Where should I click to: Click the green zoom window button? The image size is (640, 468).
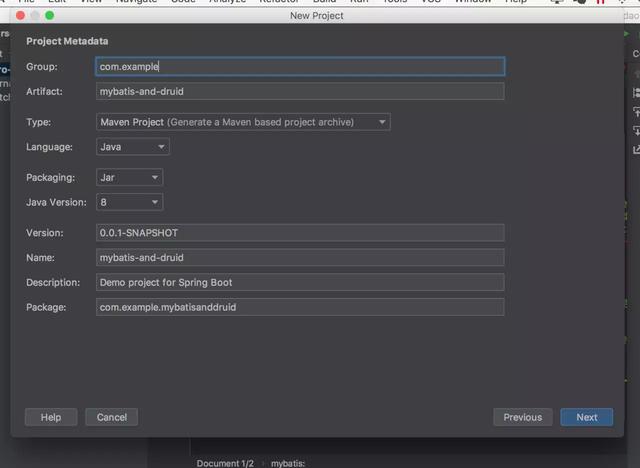pyautogui.click(x=50, y=16)
